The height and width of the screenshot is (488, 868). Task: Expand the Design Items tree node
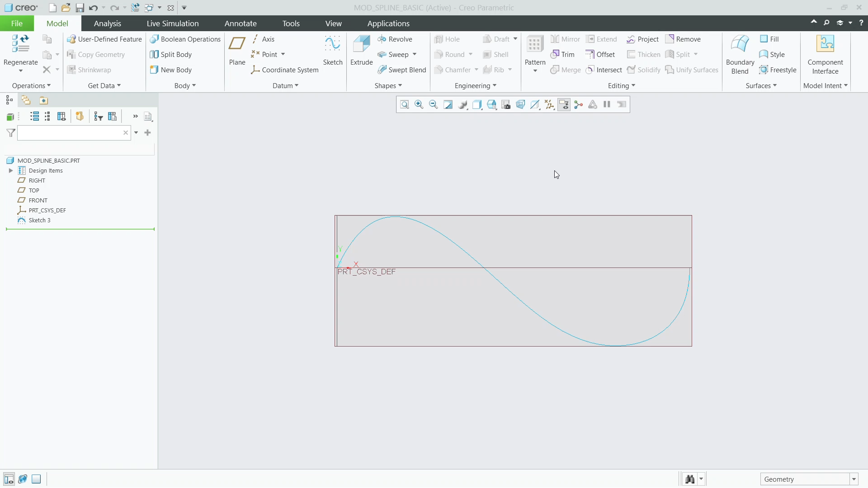pyautogui.click(x=10, y=170)
